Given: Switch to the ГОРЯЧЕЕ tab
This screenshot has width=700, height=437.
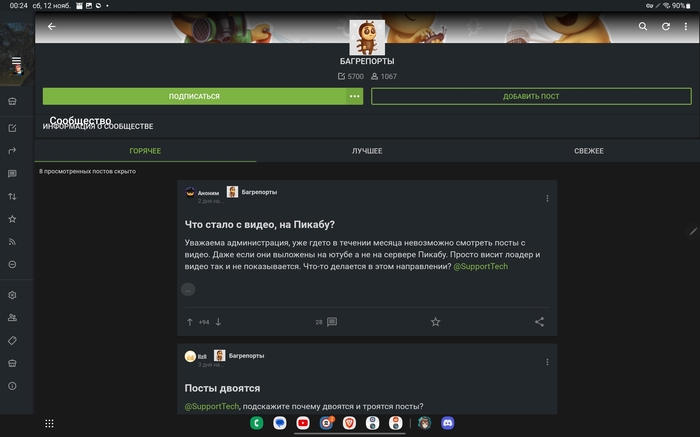Looking at the screenshot, I should 145,151.
